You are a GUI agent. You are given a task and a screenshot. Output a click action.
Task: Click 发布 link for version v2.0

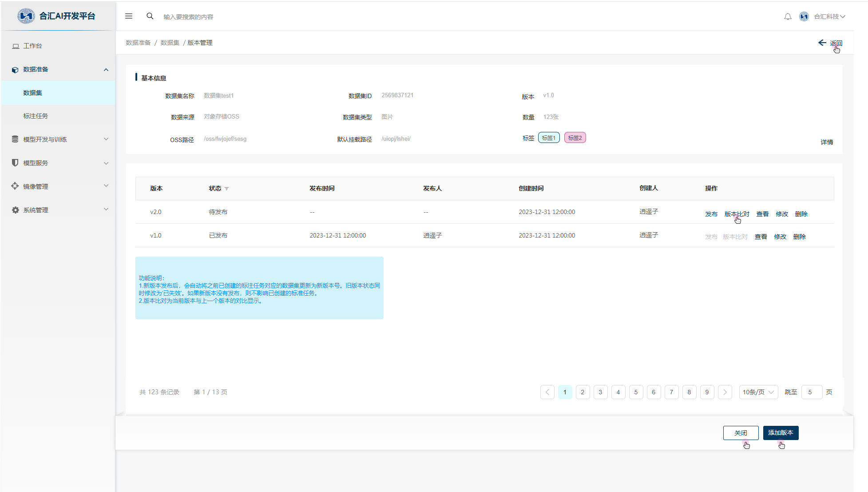point(711,214)
